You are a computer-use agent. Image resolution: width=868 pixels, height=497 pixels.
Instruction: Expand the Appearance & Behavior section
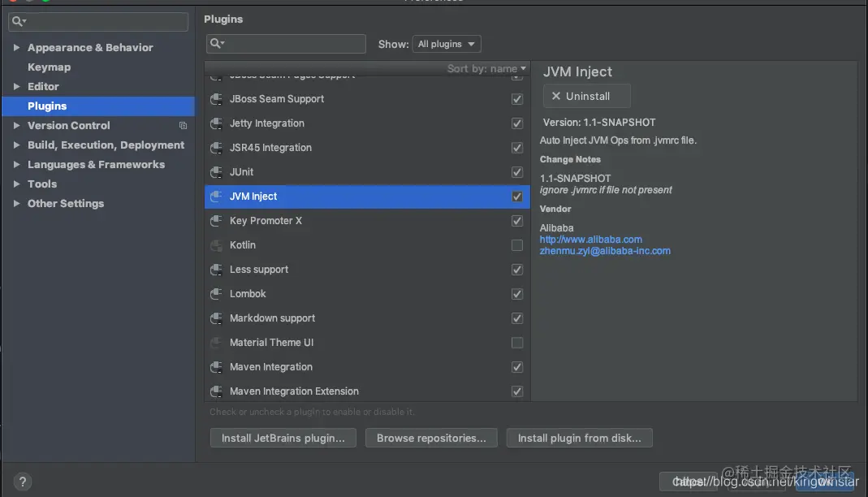pyautogui.click(x=17, y=48)
